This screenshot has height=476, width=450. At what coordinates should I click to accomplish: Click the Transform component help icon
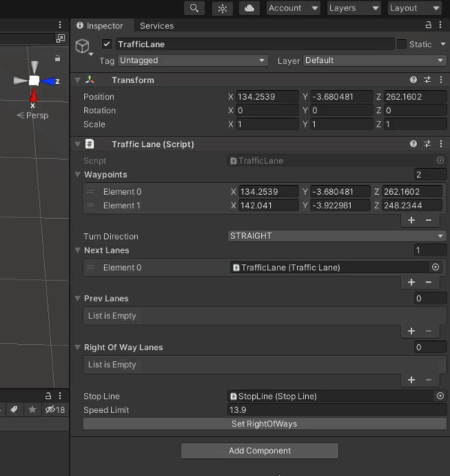tap(413, 80)
